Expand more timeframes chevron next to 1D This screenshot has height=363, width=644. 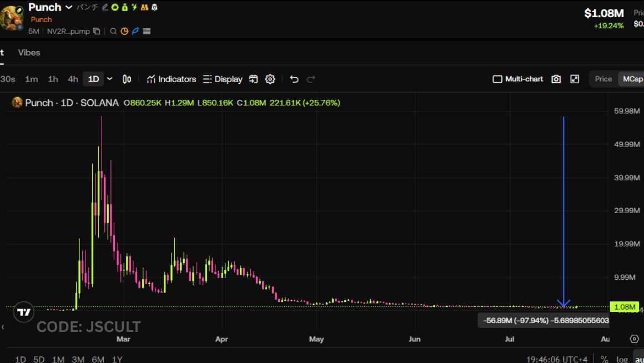coord(110,79)
